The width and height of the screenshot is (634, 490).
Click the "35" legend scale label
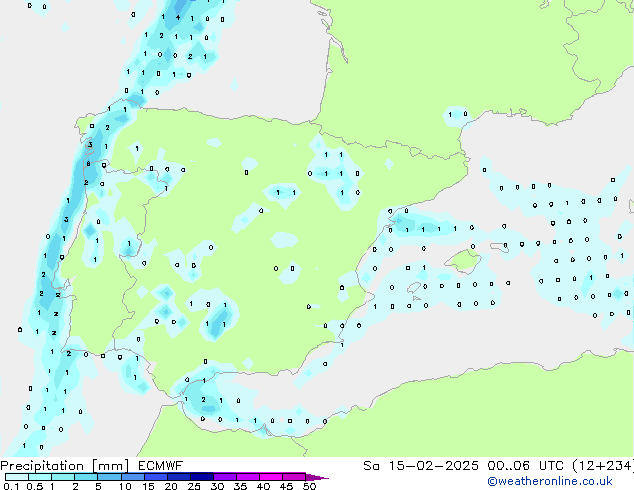point(240,486)
